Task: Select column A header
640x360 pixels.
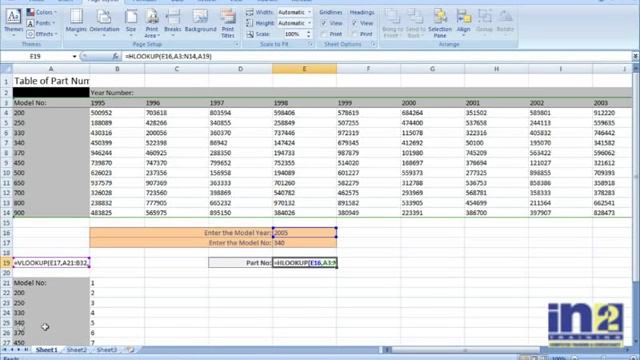Action: click(x=51, y=69)
